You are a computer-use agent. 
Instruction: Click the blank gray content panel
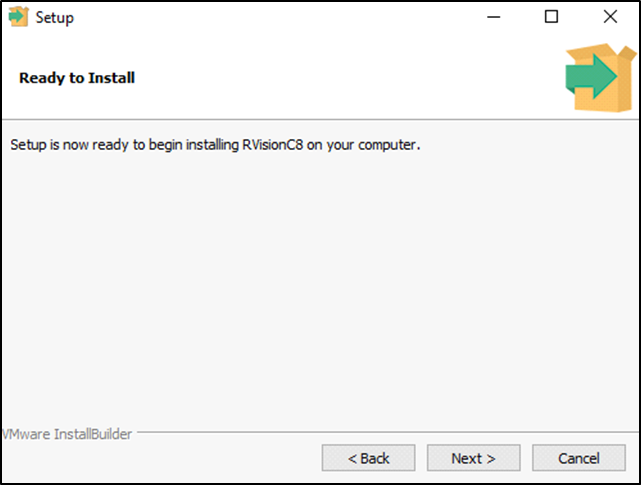click(x=320, y=290)
